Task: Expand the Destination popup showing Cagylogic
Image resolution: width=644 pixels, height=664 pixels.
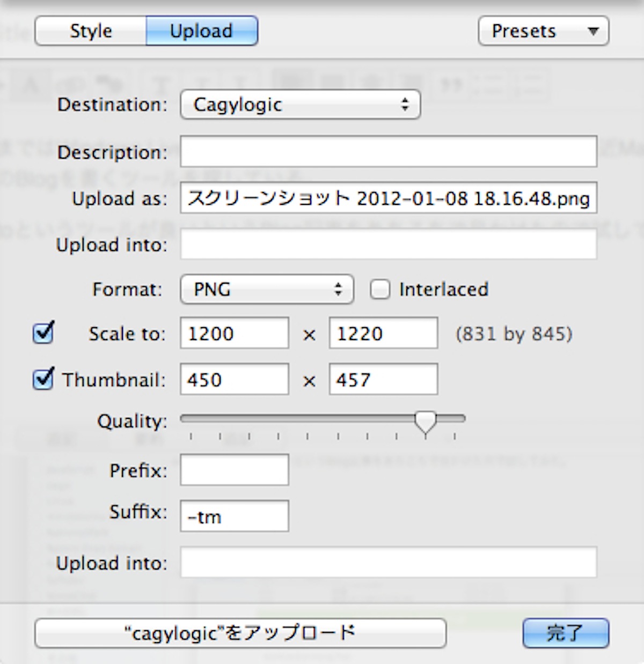Action: coord(300,105)
